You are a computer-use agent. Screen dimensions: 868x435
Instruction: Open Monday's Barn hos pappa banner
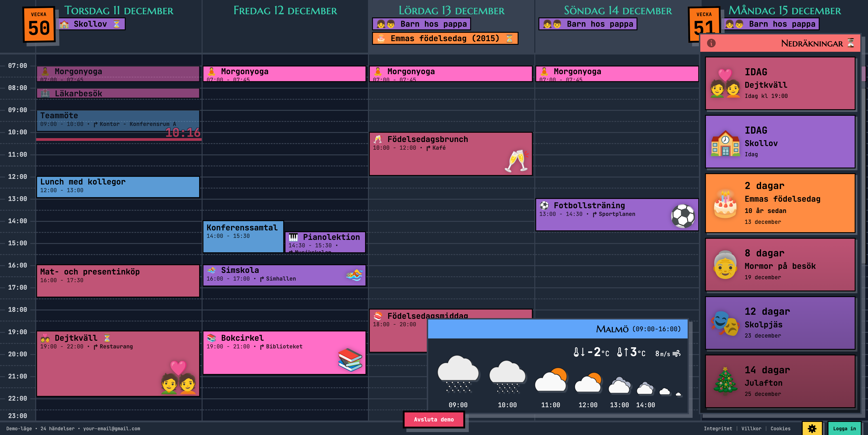tap(770, 24)
